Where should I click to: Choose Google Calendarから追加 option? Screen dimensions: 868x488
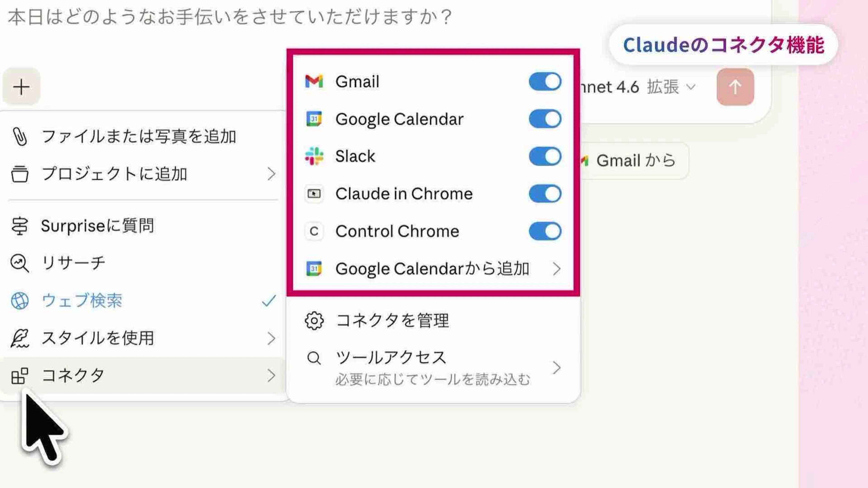(x=432, y=269)
